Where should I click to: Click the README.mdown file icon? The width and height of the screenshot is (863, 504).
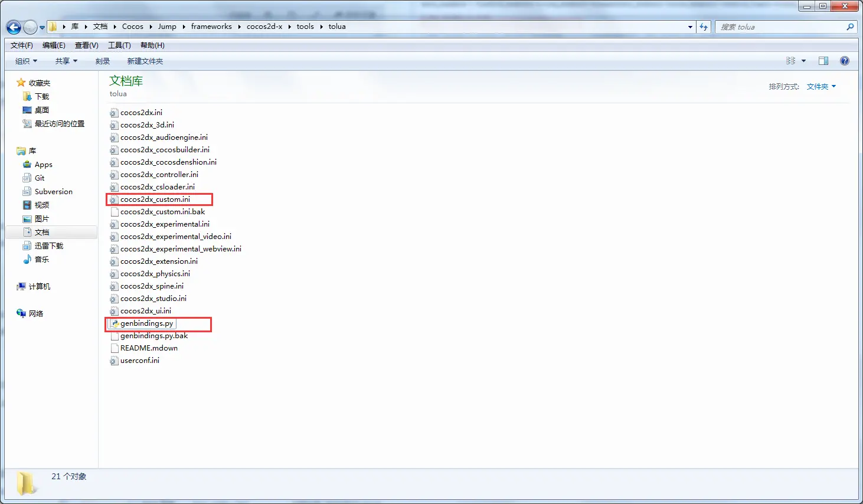pyautogui.click(x=115, y=348)
